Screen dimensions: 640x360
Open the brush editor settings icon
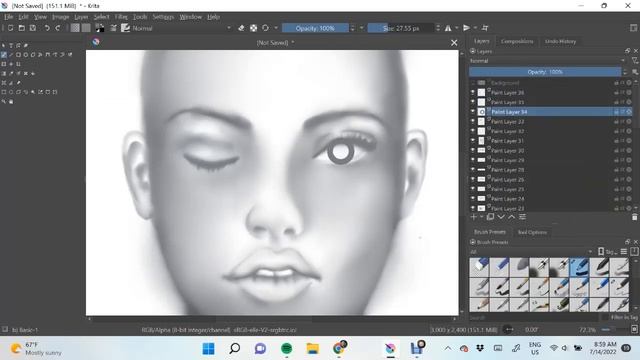tap(113, 28)
